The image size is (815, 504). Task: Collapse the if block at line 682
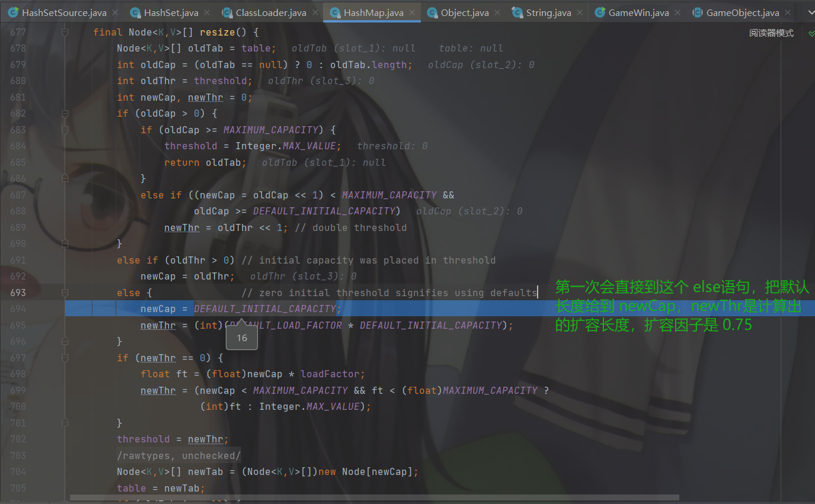pos(65,113)
